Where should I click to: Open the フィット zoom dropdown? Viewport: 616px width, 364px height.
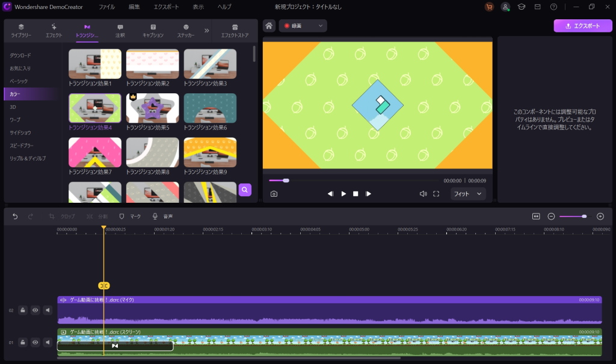coord(468,194)
